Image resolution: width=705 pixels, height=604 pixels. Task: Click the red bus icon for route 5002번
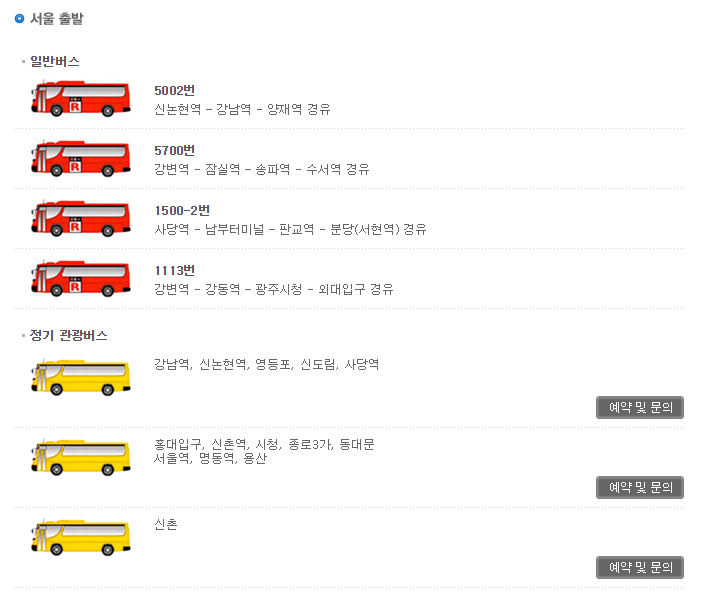click(x=81, y=98)
